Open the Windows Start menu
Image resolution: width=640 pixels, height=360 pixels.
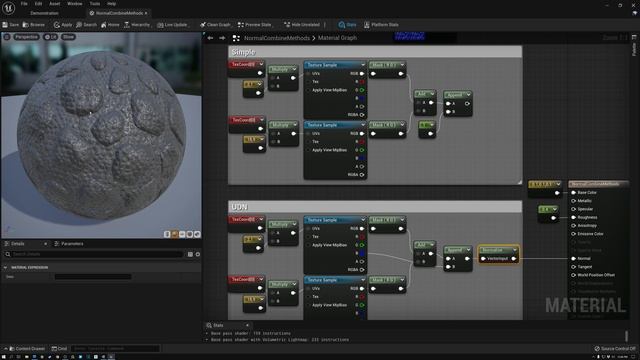point(4,357)
